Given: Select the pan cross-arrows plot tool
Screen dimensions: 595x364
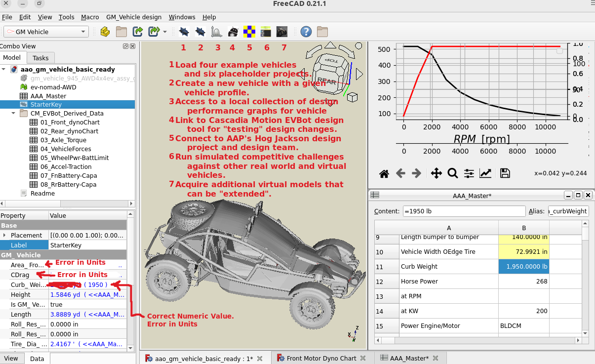Looking at the screenshot, I should [x=436, y=173].
